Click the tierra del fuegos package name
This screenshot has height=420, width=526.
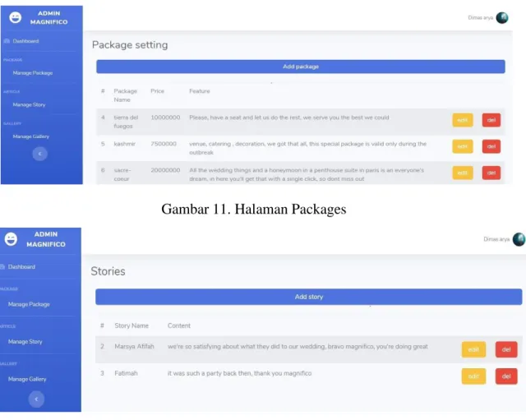click(x=126, y=122)
